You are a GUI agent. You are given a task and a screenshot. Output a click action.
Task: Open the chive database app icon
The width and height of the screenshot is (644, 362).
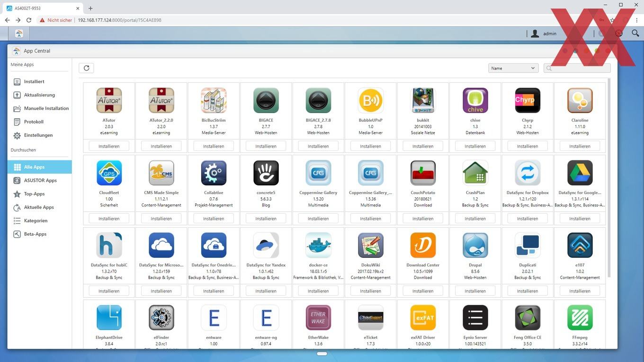[x=475, y=100]
